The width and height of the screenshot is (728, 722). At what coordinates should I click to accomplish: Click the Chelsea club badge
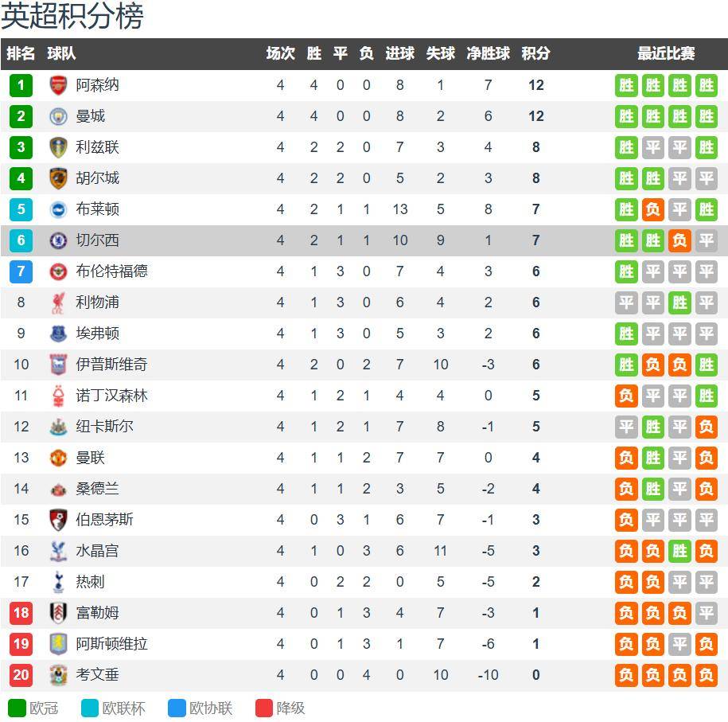[x=58, y=240]
